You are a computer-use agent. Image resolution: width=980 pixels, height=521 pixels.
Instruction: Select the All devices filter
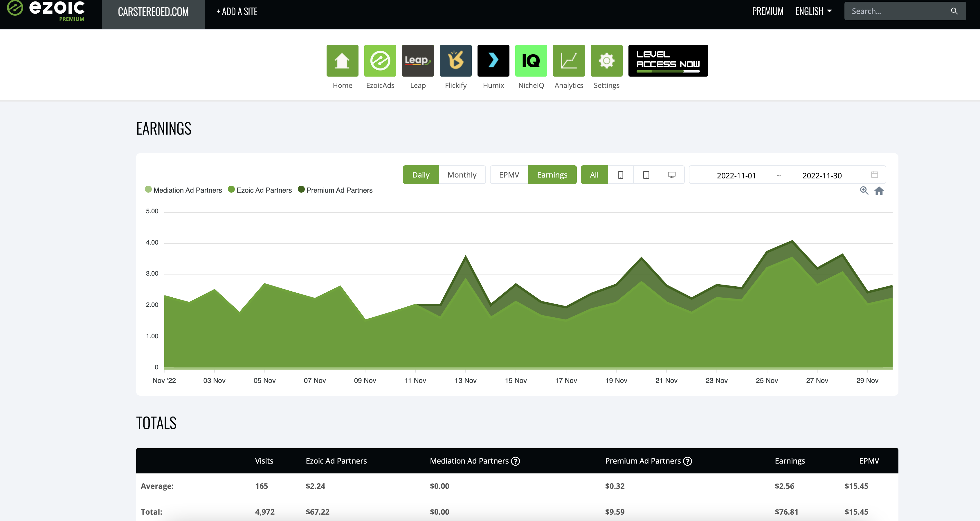point(594,175)
